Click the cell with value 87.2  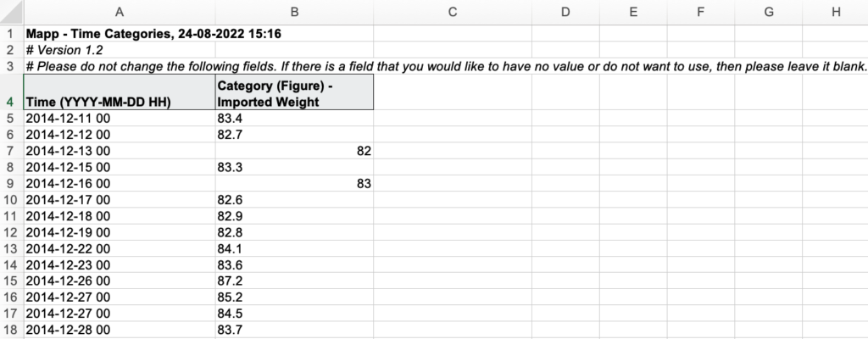(294, 281)
